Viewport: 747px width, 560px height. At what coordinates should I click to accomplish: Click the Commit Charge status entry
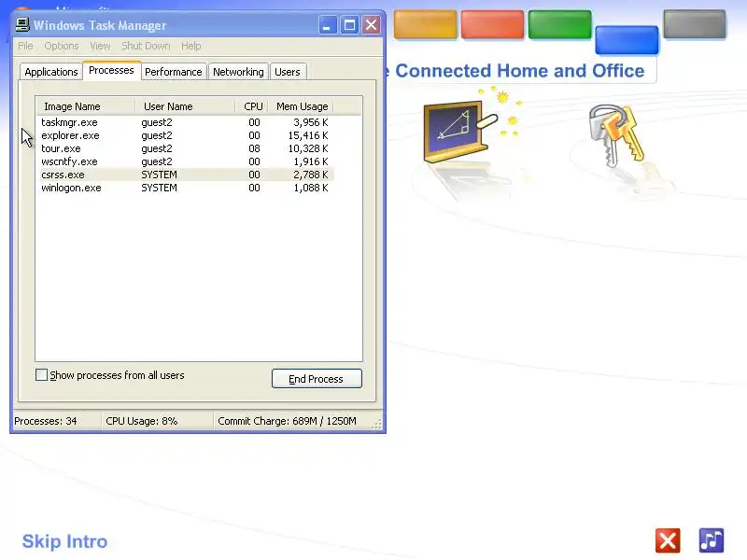[287, 421]
